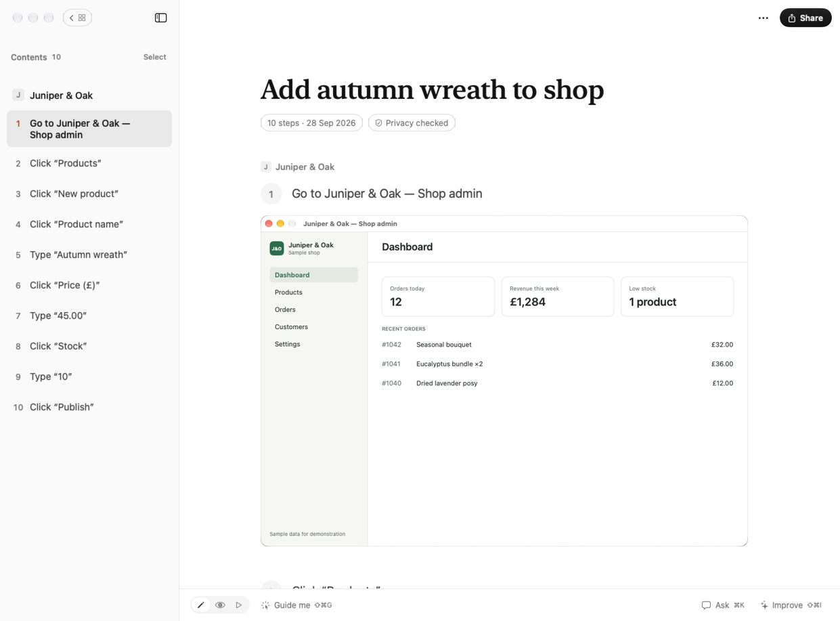The width and height of the screenshot is (840, 621).
Task: Open the Ask chat button
Action: click(723, 605)
